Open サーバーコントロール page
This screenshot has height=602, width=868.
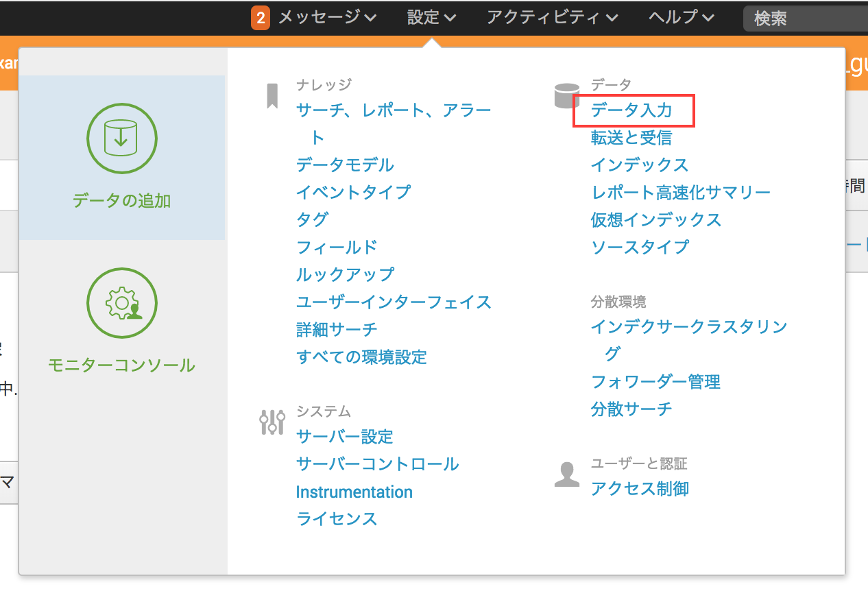click(x=377, y=464)
